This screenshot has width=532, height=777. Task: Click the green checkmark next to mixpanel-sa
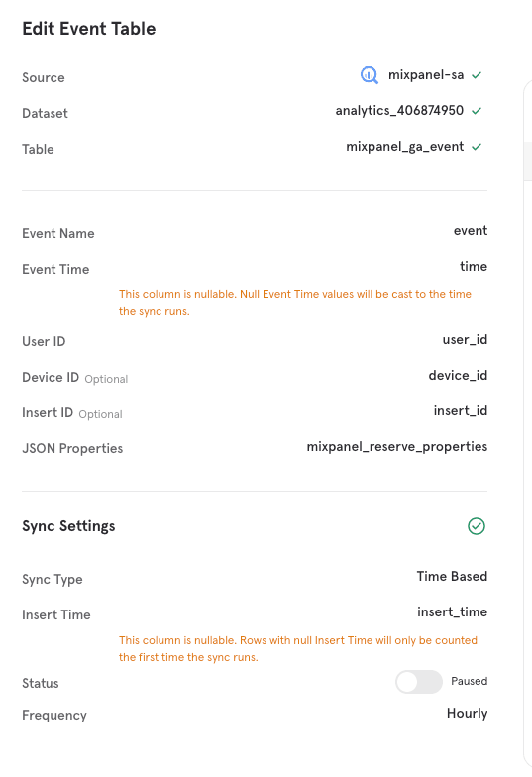click(477, 75)
